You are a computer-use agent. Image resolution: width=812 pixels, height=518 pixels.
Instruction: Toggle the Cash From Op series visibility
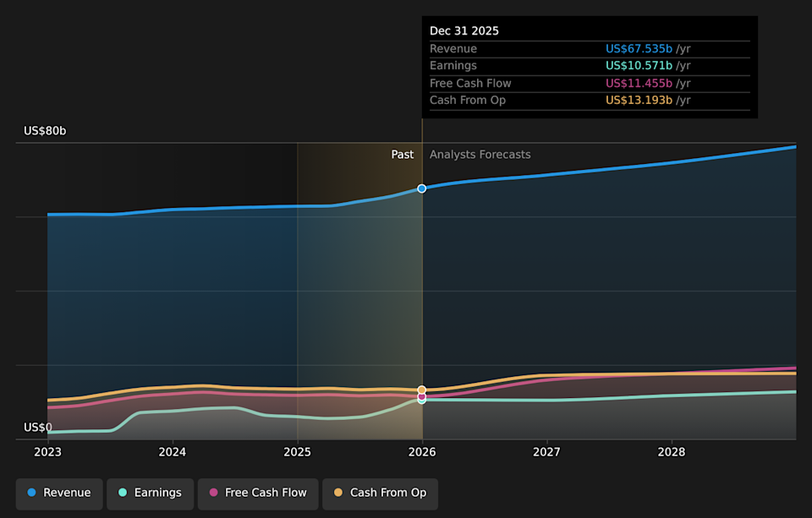(380, 493)
